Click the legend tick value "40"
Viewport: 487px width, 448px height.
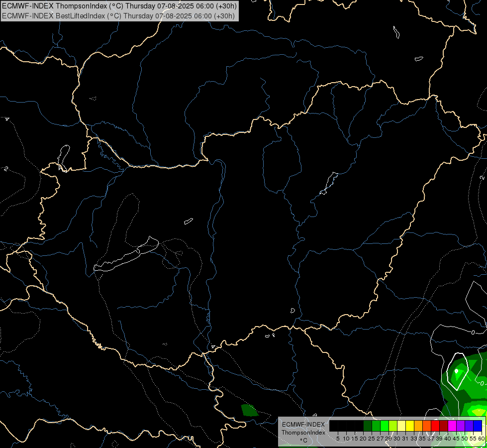(x=447, y=439)
